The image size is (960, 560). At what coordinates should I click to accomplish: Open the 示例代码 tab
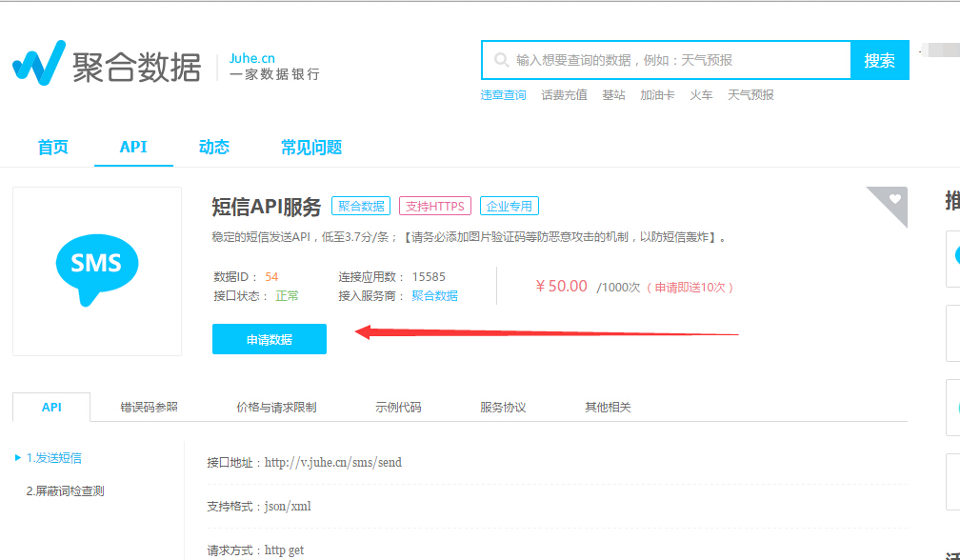pos(398,407)
